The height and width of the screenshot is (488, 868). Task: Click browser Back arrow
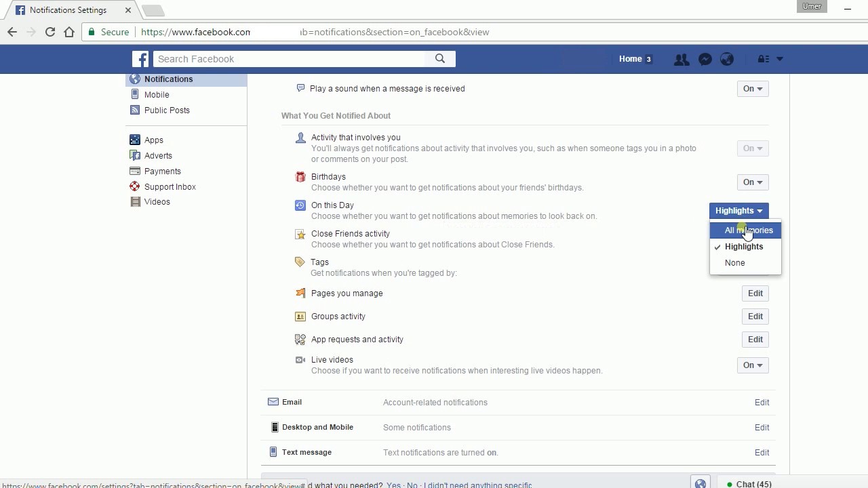click(12, 32)
